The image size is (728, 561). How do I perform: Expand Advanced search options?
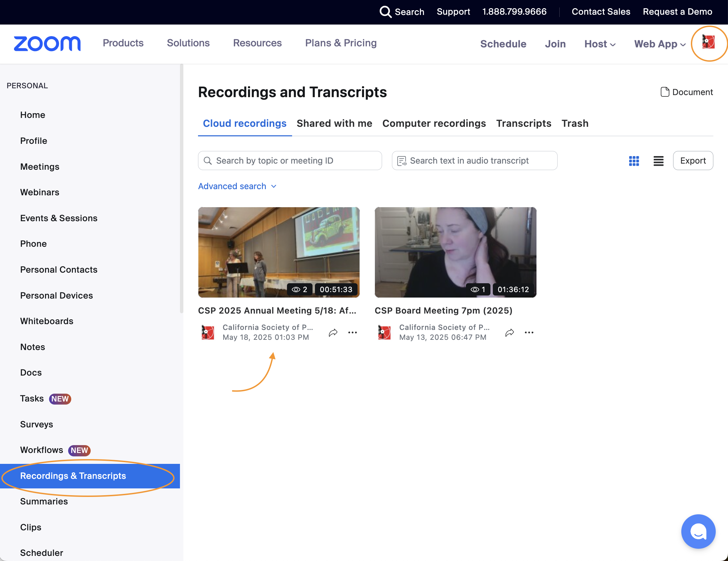click(x=237, y=186)
